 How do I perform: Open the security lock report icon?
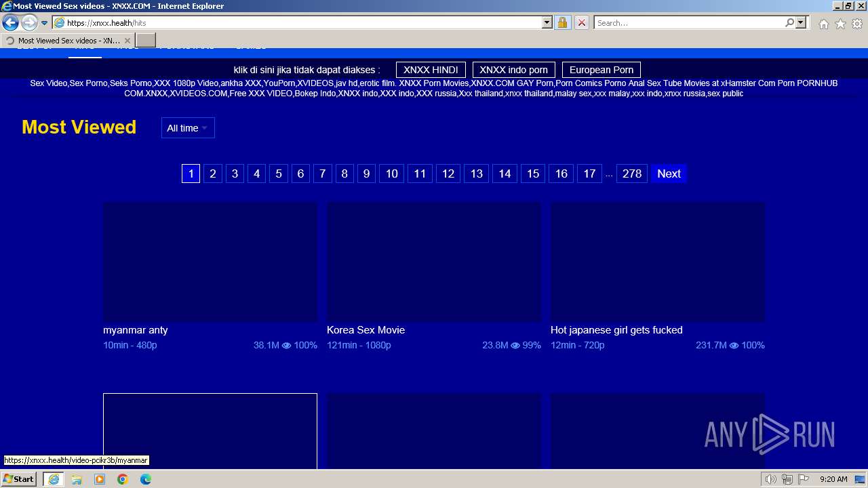tap(562, 23)
